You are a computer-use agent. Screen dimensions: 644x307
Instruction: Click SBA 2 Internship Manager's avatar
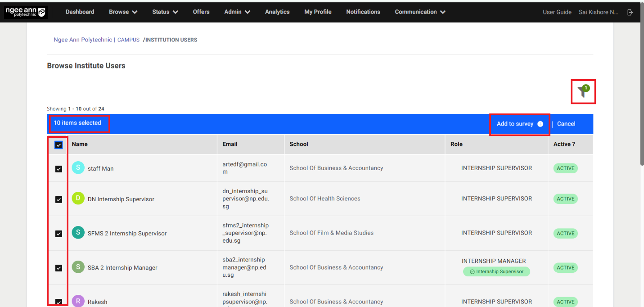78,267
